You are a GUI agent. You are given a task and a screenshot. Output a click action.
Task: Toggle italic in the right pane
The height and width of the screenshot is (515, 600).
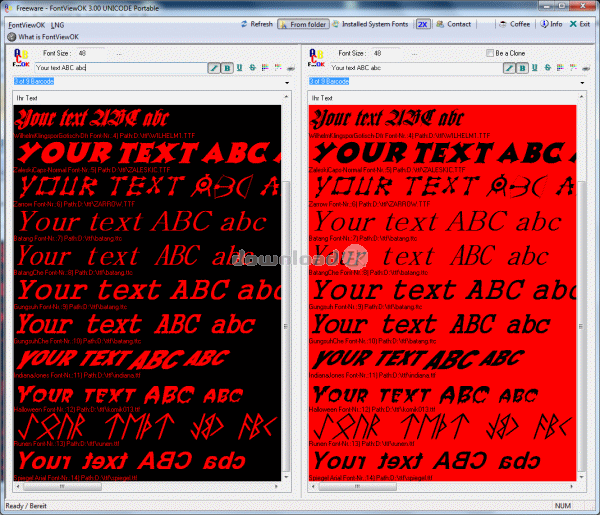(x=509, y=68)
